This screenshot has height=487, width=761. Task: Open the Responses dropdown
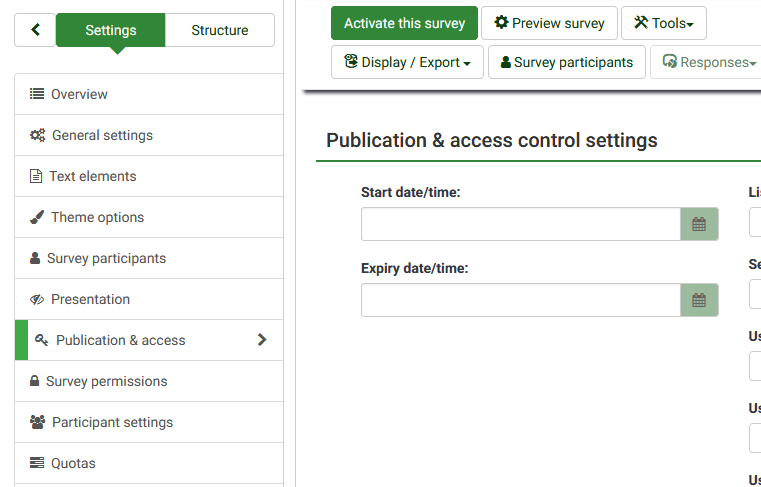coord(703,62)
